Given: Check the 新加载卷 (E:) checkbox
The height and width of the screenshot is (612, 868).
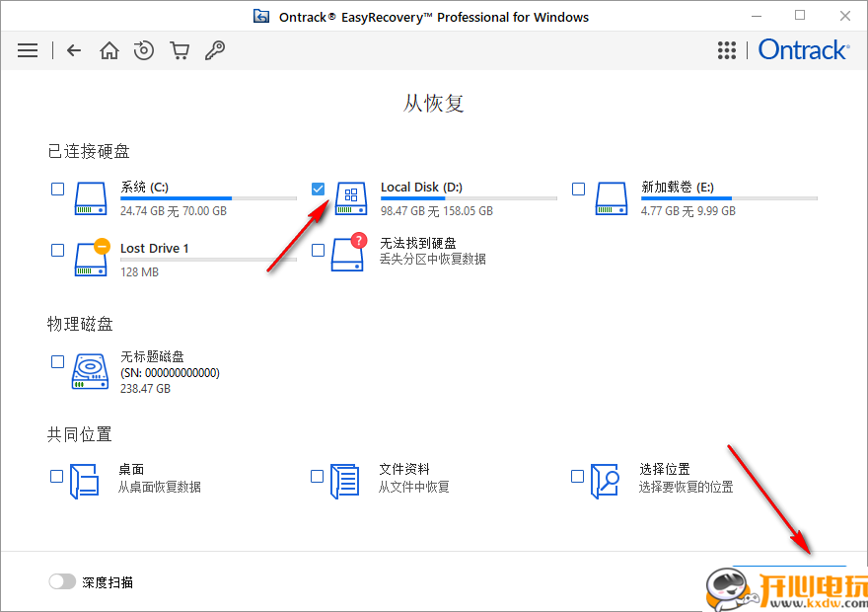Looking at the screenshot, I should [578, 189].
